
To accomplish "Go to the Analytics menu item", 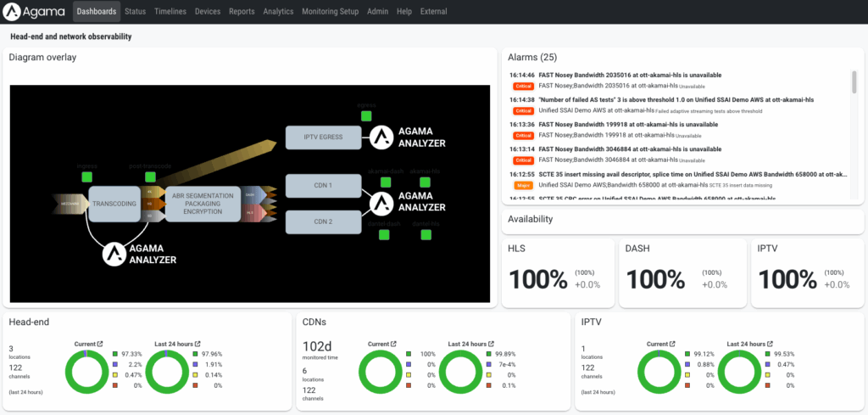I will coord(279,12).
